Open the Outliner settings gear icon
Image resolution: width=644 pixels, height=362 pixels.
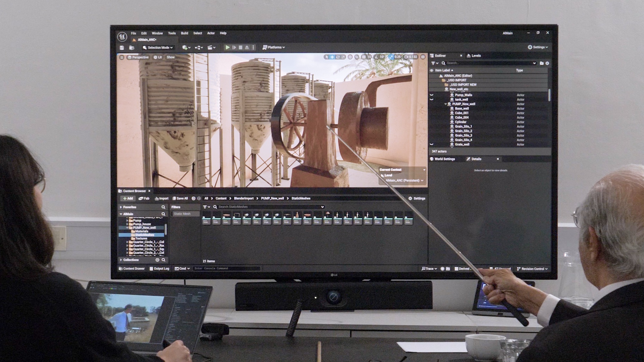tap(547, 63)
